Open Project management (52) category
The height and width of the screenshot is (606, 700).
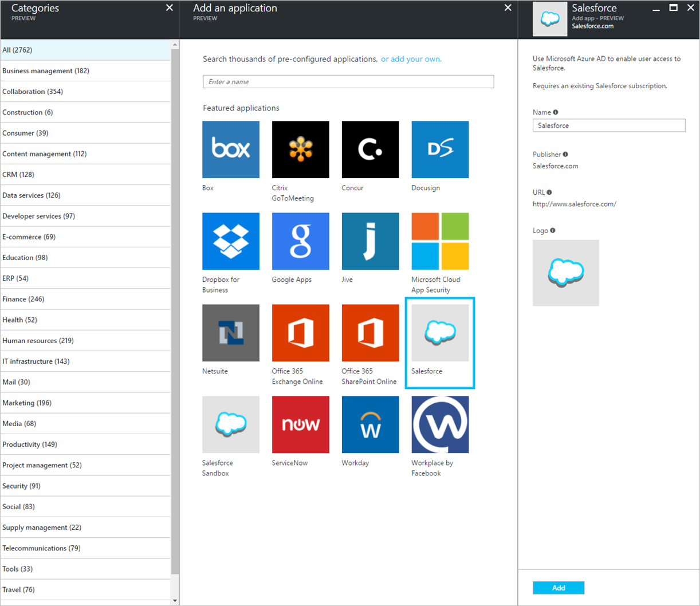85,465
